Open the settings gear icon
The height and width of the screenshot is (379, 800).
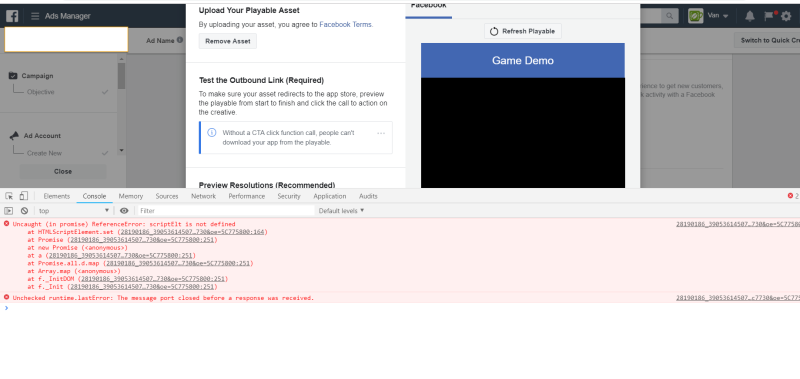[786, 16]
